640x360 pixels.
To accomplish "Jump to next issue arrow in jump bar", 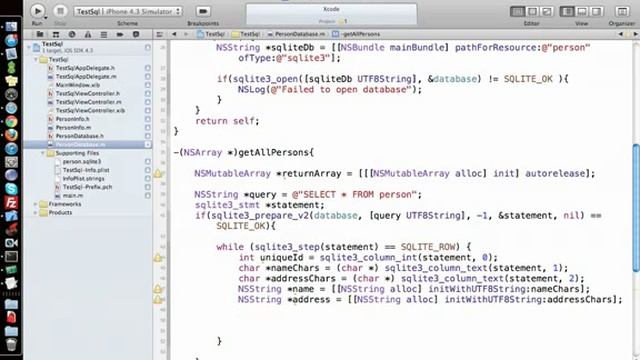I will pyautogui.click(x=635, y=34).
